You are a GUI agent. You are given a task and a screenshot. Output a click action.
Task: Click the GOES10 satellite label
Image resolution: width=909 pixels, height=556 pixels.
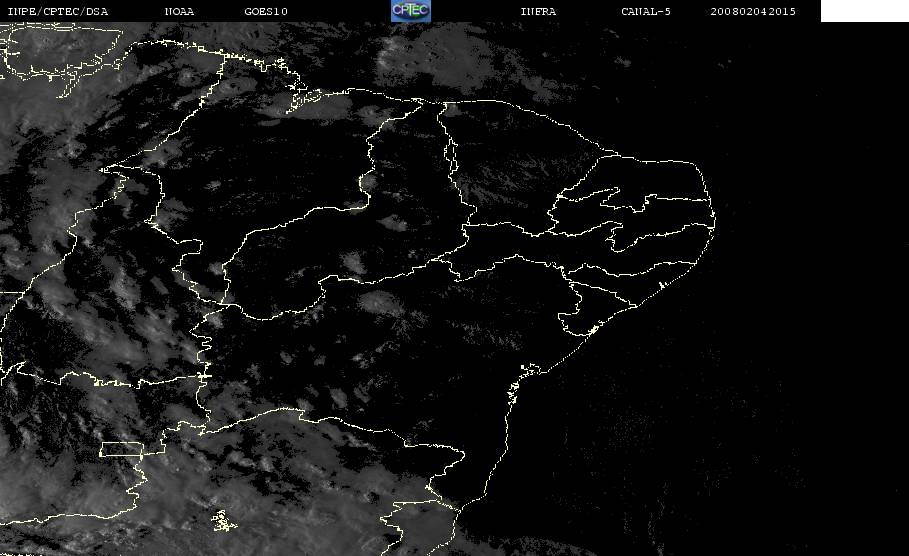coord(266,11)
